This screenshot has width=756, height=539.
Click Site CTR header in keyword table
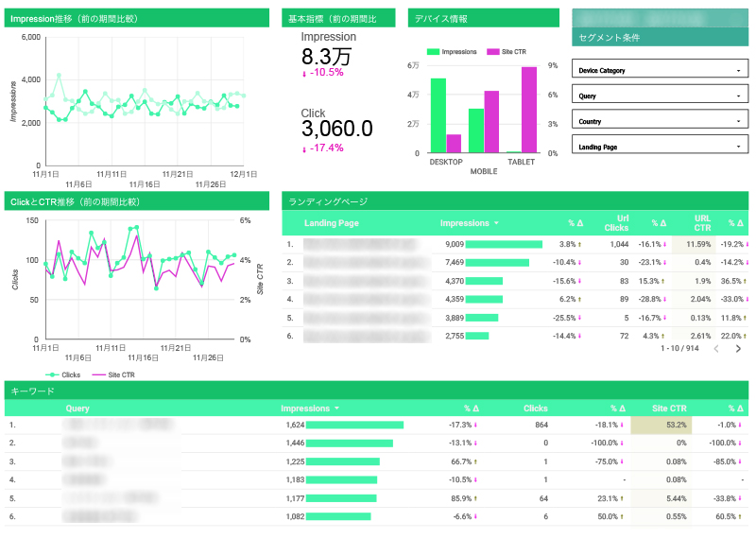(x=669, y=409)
